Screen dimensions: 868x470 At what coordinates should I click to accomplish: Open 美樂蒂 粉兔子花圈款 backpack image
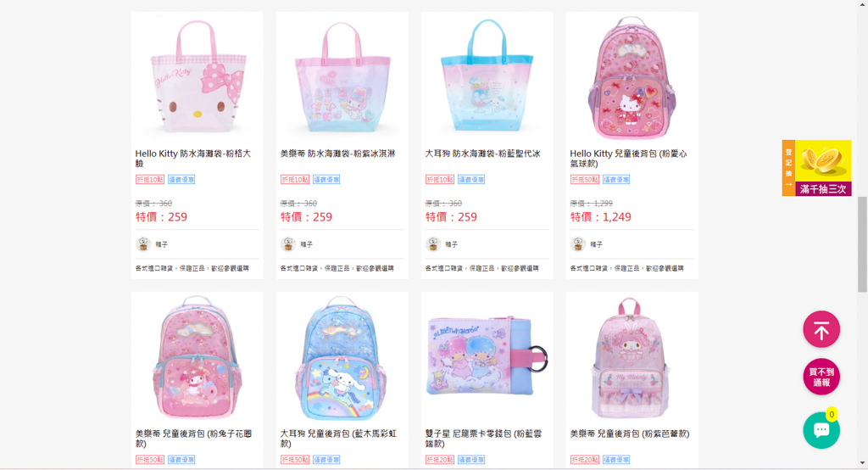click(197, 357)
